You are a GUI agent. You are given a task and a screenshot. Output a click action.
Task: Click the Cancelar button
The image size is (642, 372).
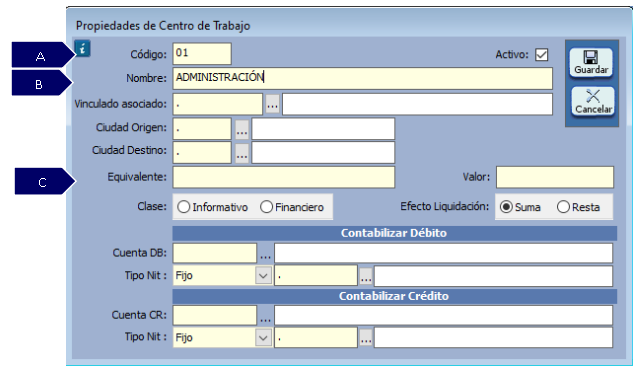(x=593, y=101)
